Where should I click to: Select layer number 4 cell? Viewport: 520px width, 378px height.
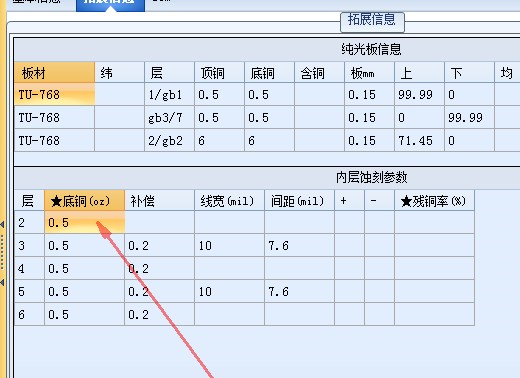[29, 268]
